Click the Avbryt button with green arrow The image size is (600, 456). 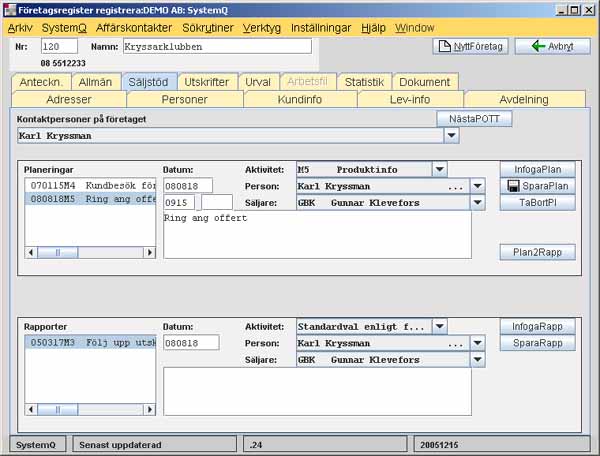tap(552, 46)
